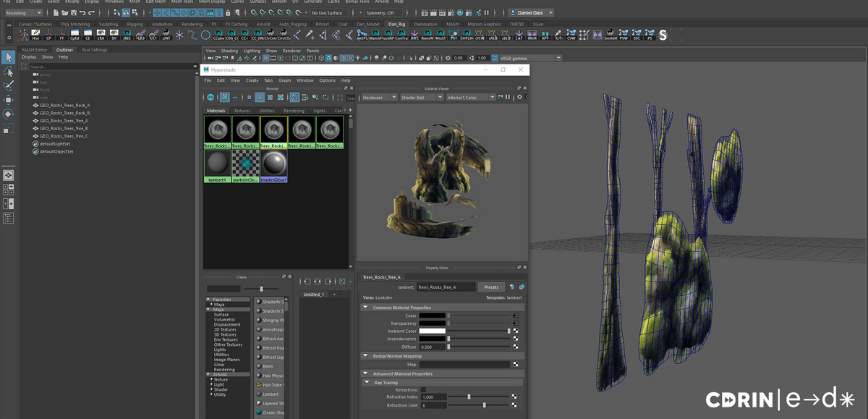Switch to Utilities tab in Browser
This screenshot has width=868, height=419.
267,111
